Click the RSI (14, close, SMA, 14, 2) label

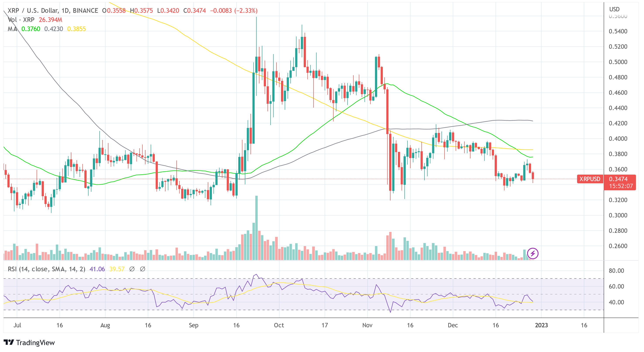point(46,269)
